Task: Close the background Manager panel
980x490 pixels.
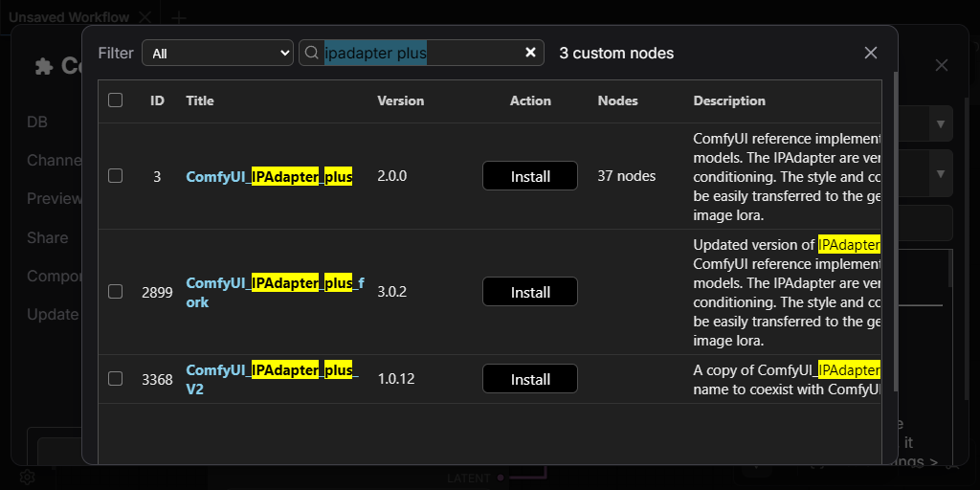Action: click(942, 65)
